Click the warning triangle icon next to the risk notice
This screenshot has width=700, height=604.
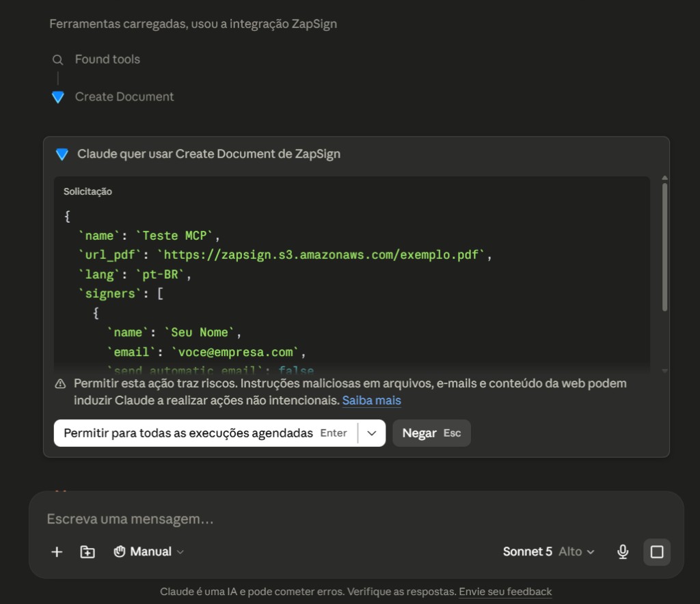[x=60, y=383]
